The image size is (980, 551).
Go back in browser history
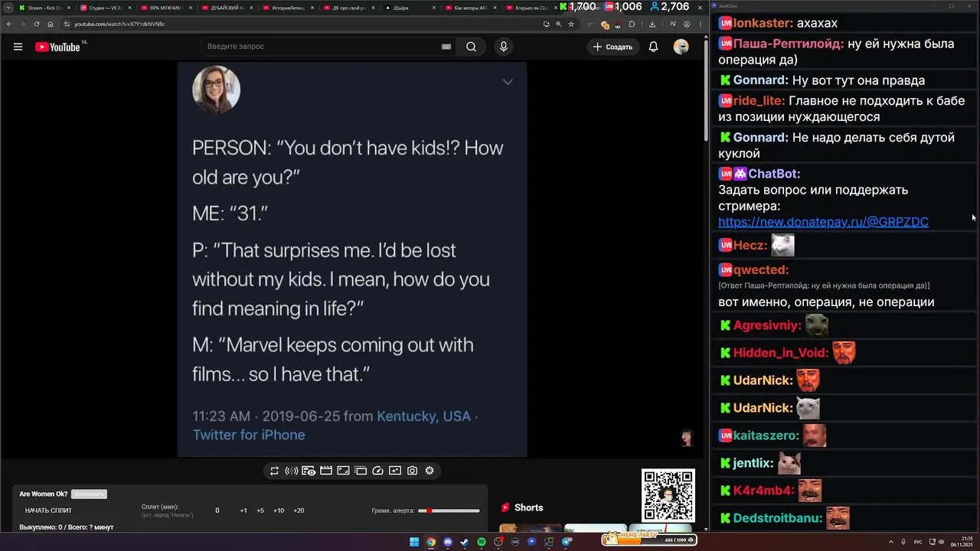tap(8, 24)
